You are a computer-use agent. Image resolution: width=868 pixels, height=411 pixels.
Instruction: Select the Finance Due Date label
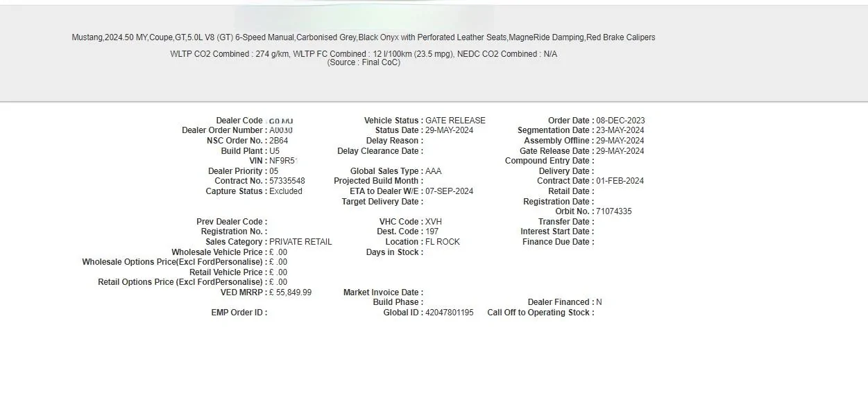click(559, 242)
